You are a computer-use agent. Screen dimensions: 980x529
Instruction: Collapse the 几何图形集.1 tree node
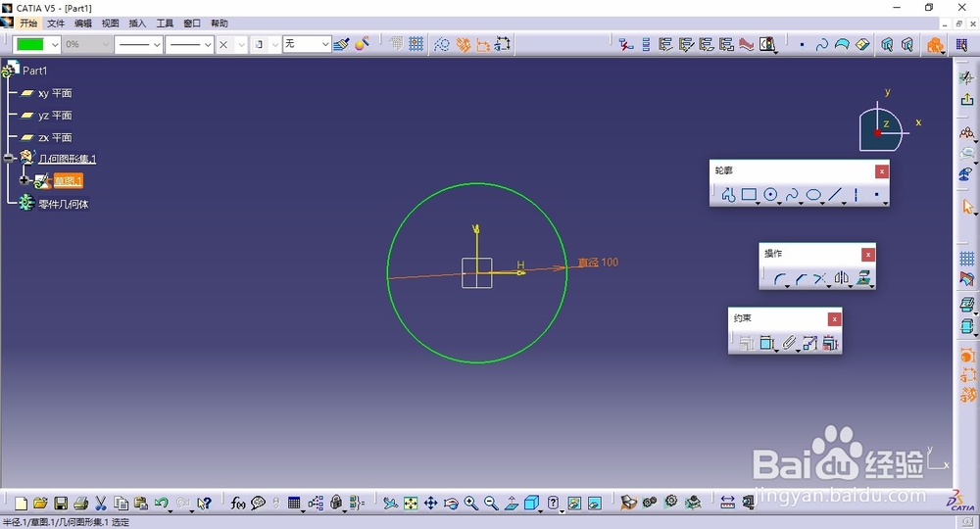coord(8,158)
